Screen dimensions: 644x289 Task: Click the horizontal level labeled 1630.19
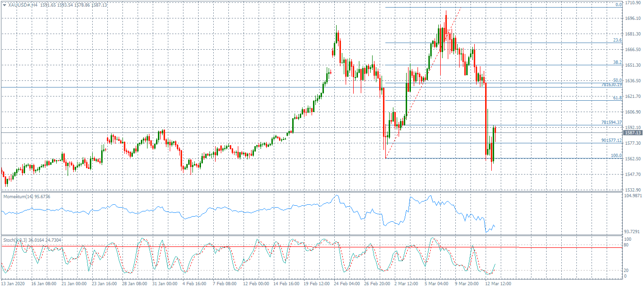[x=612, y=86]
